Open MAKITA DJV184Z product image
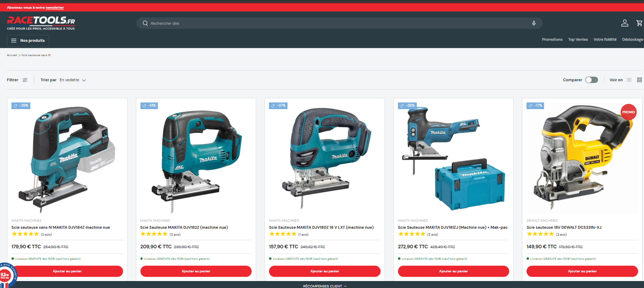644x288 pixels. pyautogui.click(x=67, y=159)
